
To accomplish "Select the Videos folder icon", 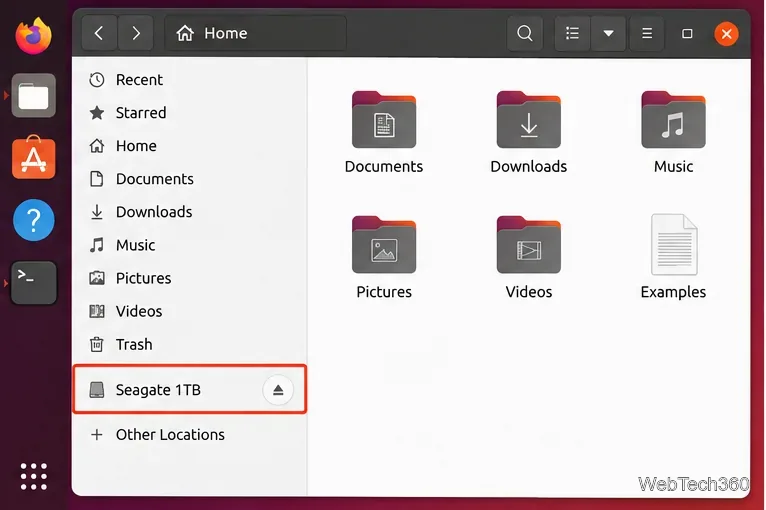I will (x=529, y=245).
